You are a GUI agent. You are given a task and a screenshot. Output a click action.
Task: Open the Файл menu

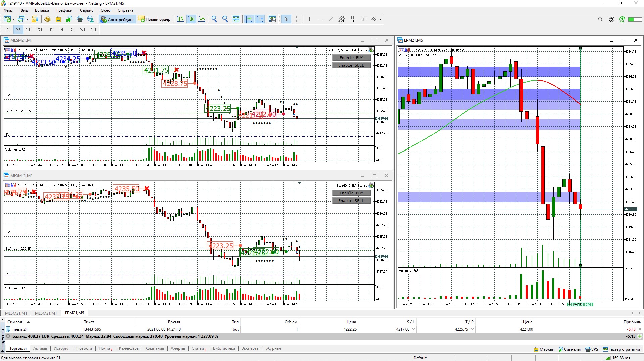pos(9,10)
